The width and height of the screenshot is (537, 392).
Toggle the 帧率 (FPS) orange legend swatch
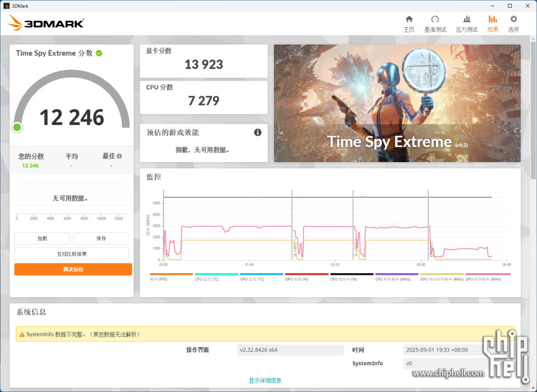[171, 274]
